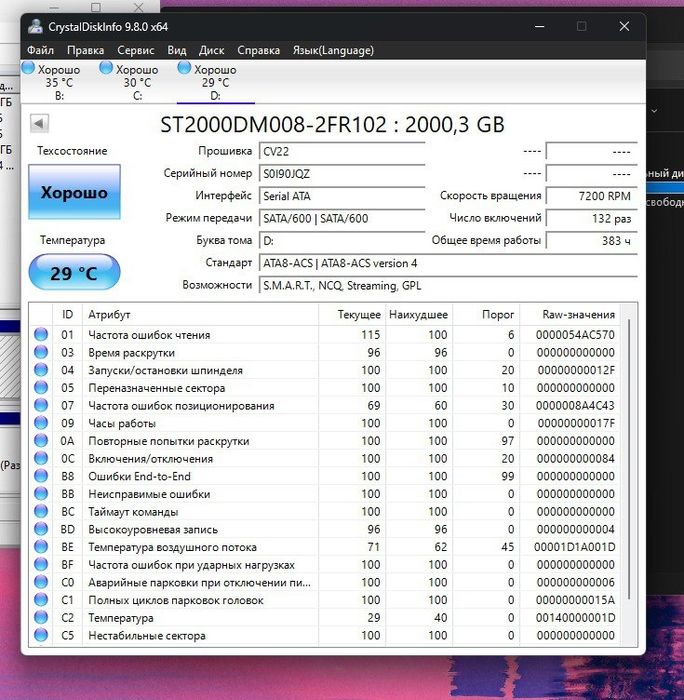Open the Вид menu
684x700 pixels.
pos(176,50)
